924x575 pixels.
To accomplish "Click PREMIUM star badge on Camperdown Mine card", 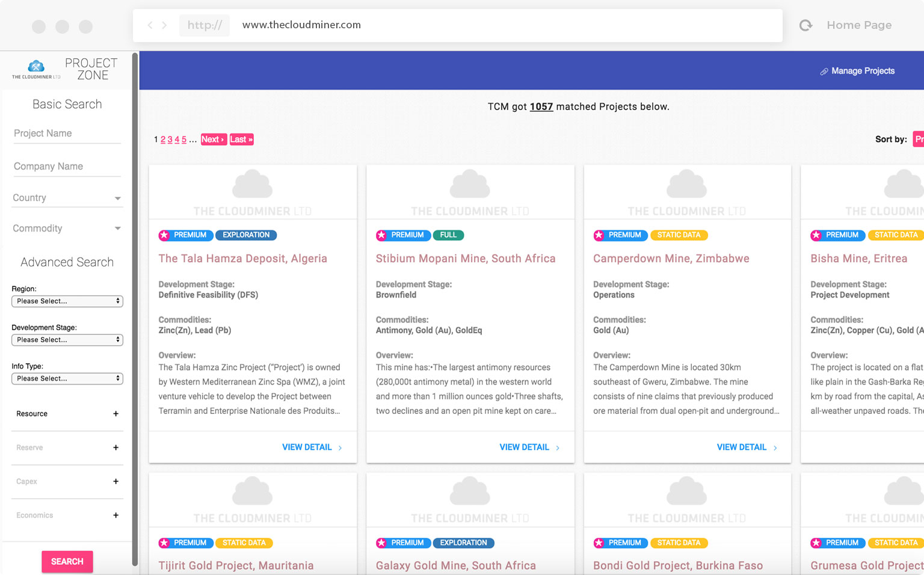I will (x=620, y=235).
